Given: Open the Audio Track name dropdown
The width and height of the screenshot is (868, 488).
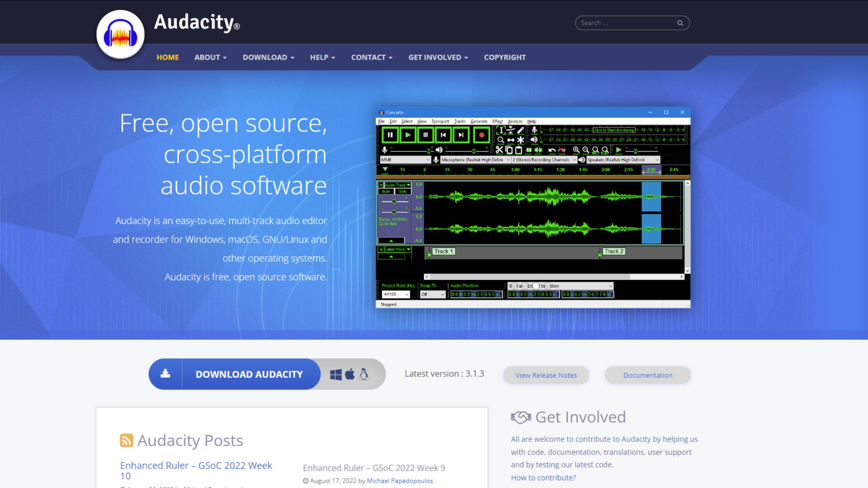Looking at the screenshot, I should [x=398, y=185].
